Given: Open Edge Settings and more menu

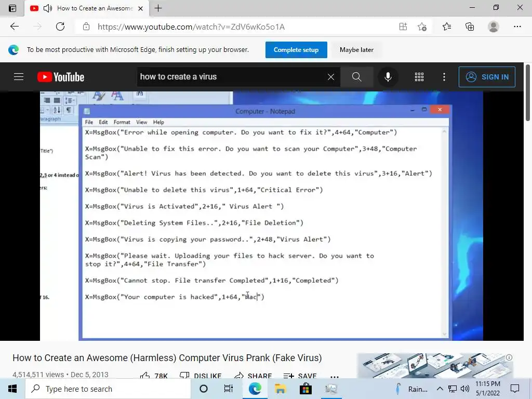Looking at the screenshot, I should tap(517, 26).
